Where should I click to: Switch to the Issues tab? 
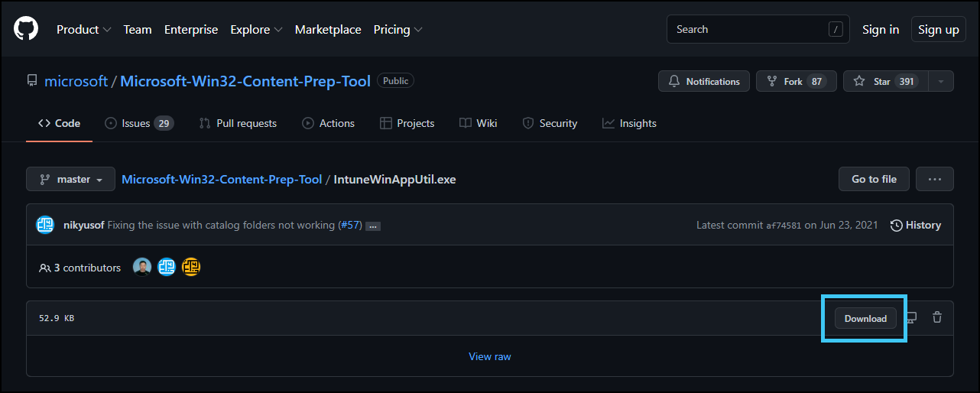tap(139, 123)
